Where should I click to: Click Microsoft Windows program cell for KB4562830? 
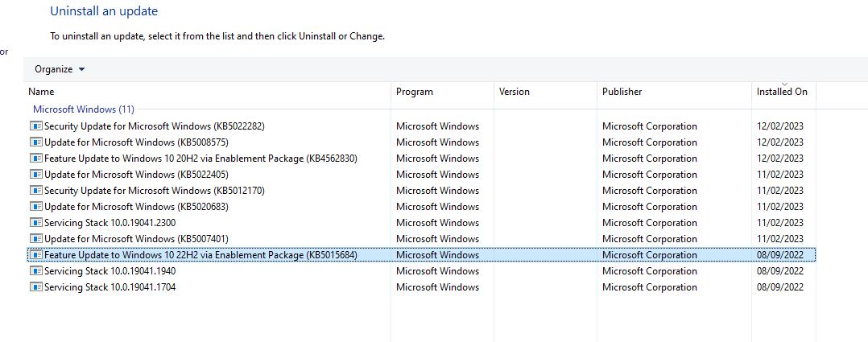tap(438, 159)
